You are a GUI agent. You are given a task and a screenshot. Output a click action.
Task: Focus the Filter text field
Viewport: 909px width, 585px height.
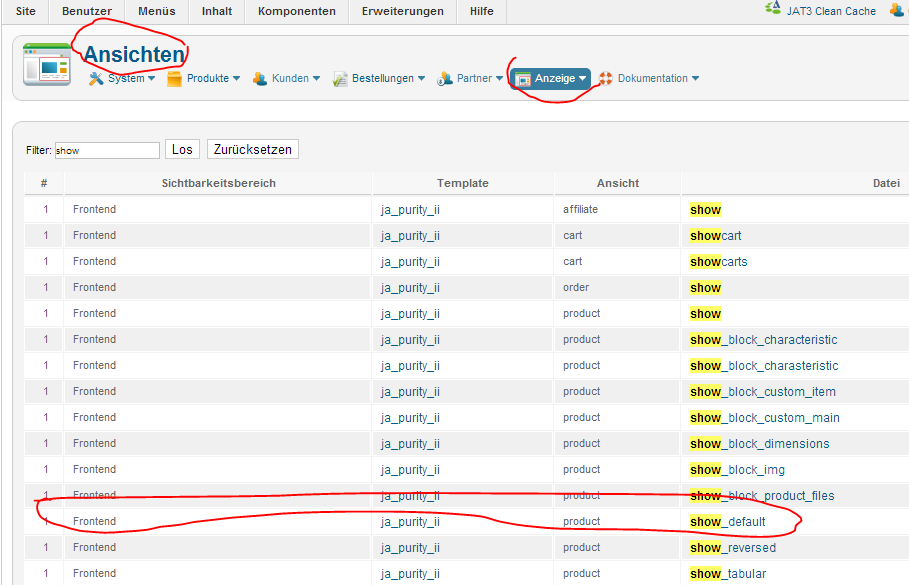tap(107, 150)
